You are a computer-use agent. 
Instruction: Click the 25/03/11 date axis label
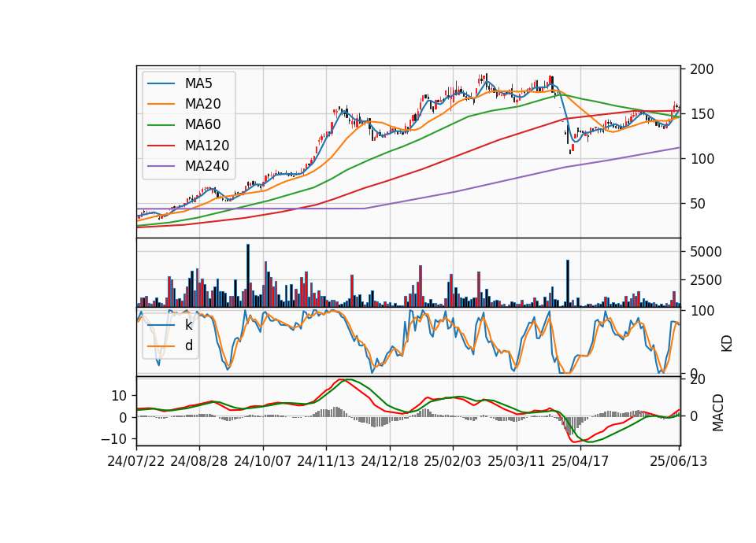(x=517, y=461)
